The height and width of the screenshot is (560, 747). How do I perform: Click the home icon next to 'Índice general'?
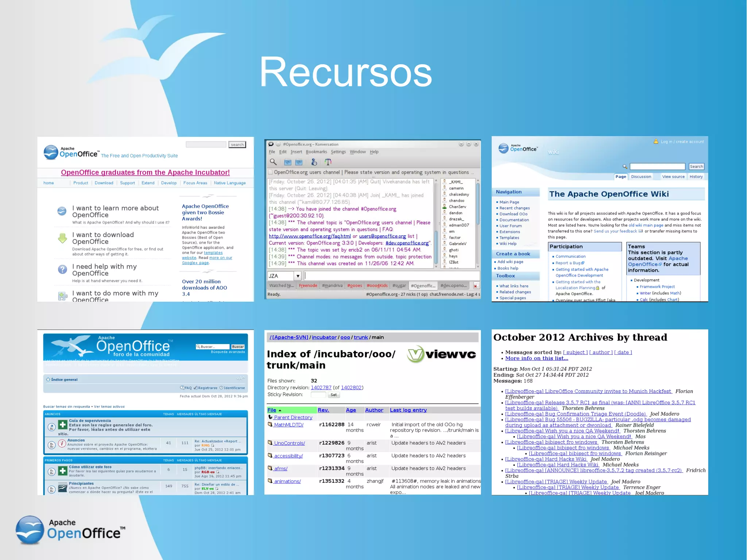pyautogui.click(x=48, y=379)
